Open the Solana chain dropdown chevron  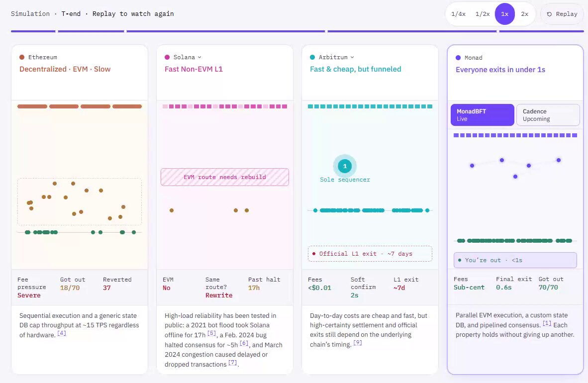(x=199, y=57)
